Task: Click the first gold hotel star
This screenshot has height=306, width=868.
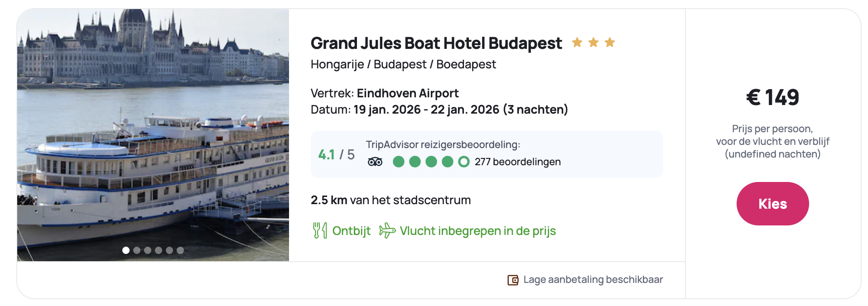Action: [x=577, y=43]
